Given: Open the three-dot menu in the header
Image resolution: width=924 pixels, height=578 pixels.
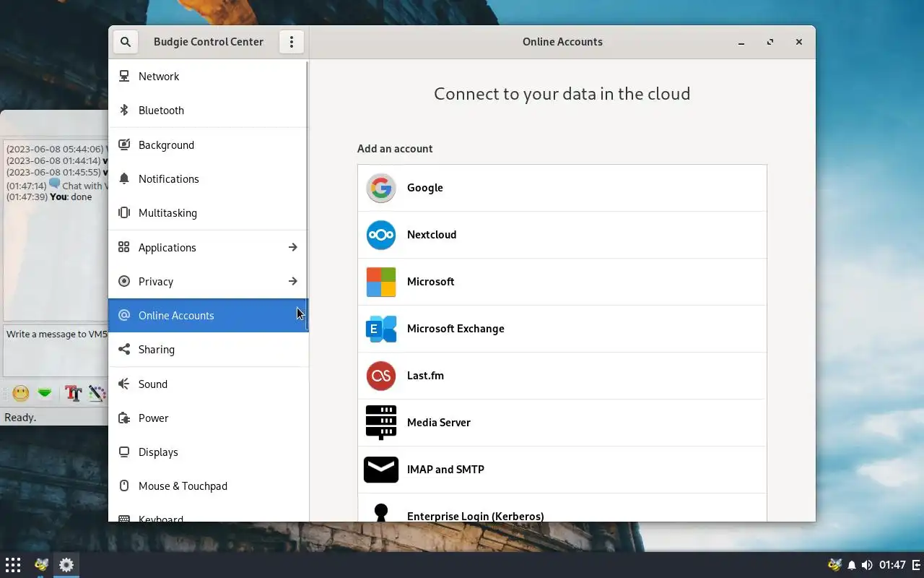Looking at the screenshot, I should [x=292, y=42].
